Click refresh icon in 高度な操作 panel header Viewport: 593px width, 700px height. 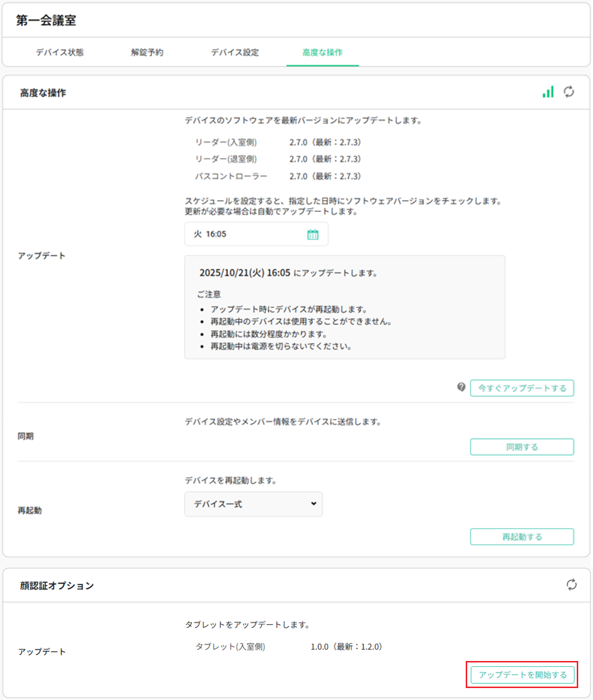point(569,92)
